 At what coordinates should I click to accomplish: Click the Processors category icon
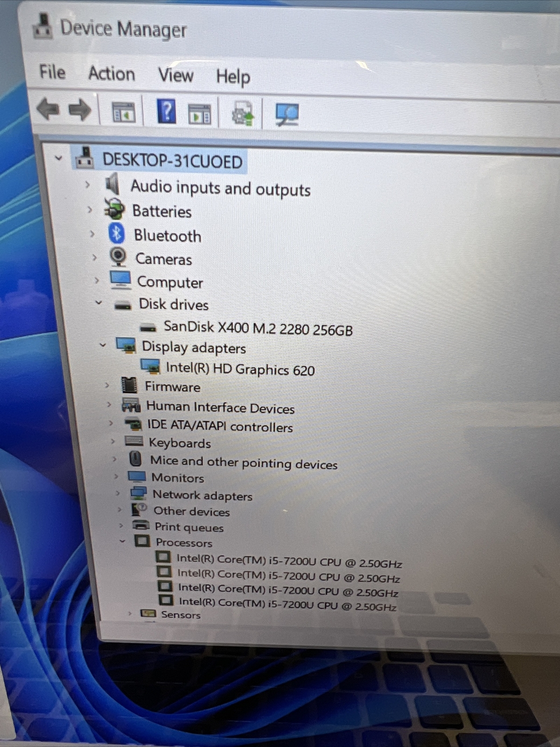coord(142,541)
